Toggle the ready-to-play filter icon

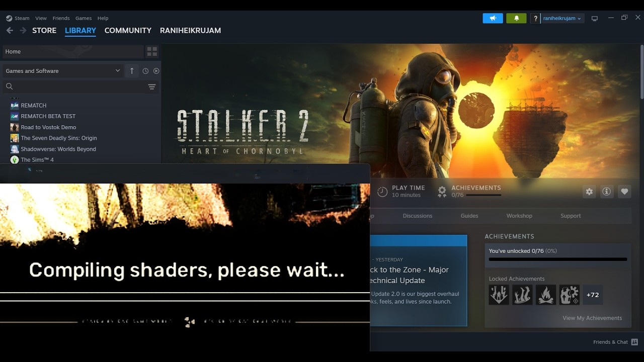click(x=156, y=71)
